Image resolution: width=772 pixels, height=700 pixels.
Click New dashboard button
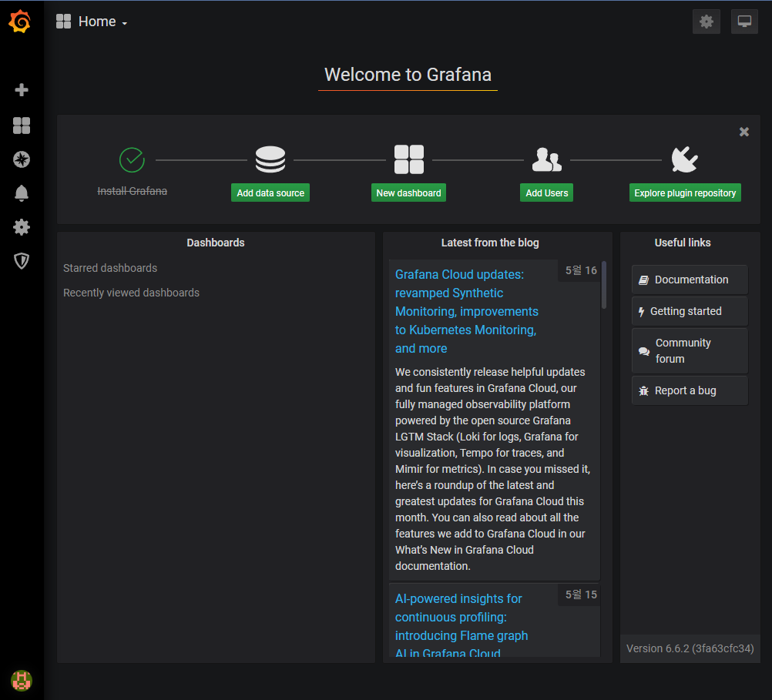[408, 193]
